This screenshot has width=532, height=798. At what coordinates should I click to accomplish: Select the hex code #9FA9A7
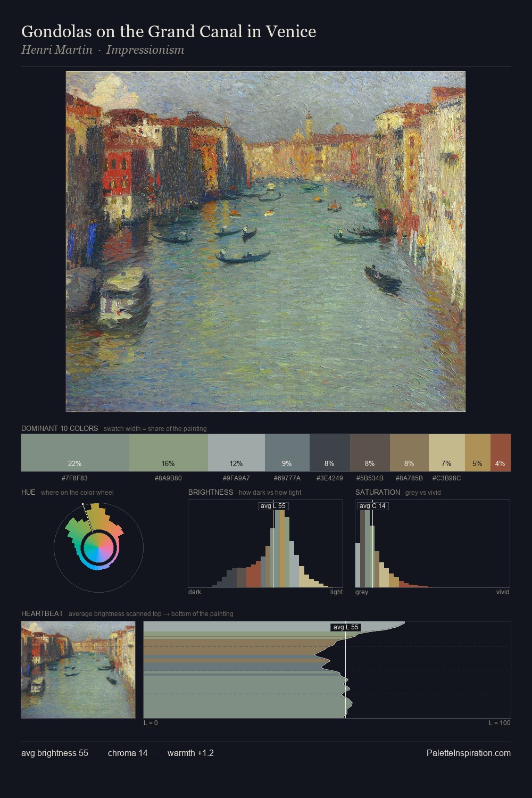[x=236, y=478]
